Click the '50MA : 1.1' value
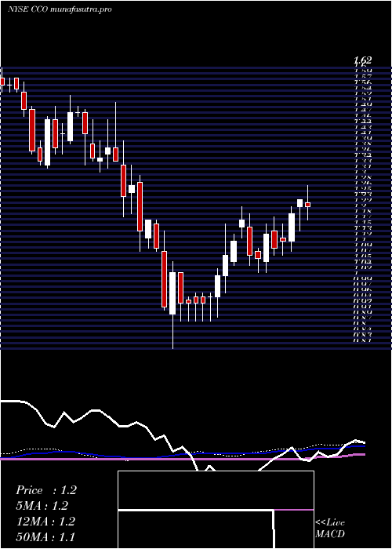 click(45, 537)
